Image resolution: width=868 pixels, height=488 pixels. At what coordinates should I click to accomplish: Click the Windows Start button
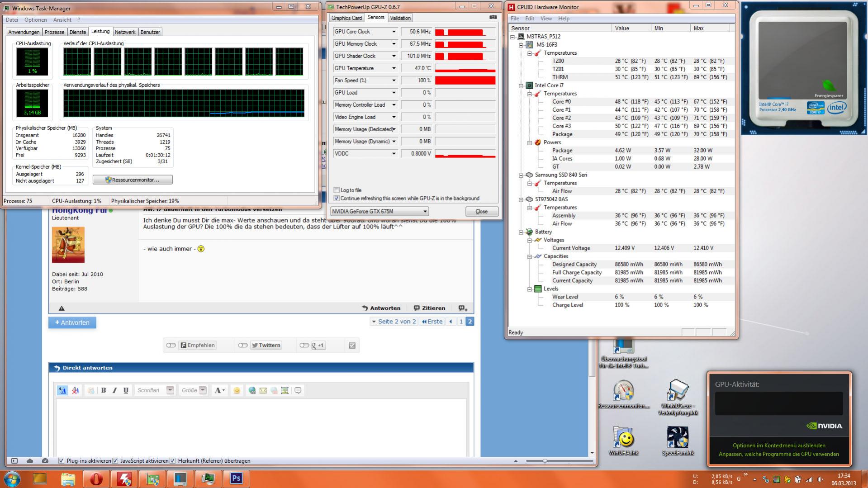[12, 479]
